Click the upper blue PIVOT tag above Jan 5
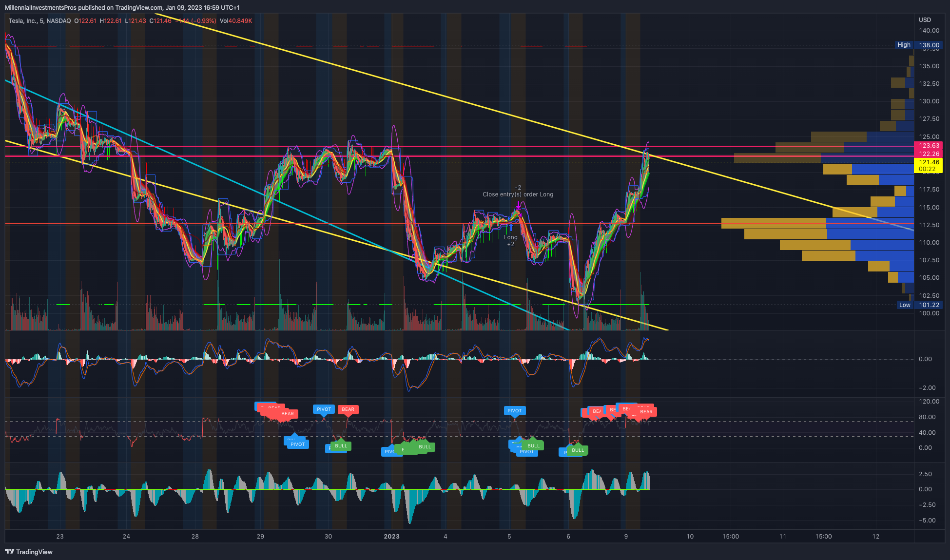950x560 pixels. tap(514, 411)
